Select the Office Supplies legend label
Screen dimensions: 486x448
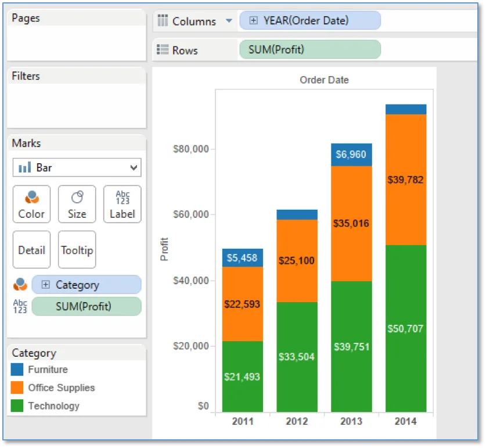[62, 388]
